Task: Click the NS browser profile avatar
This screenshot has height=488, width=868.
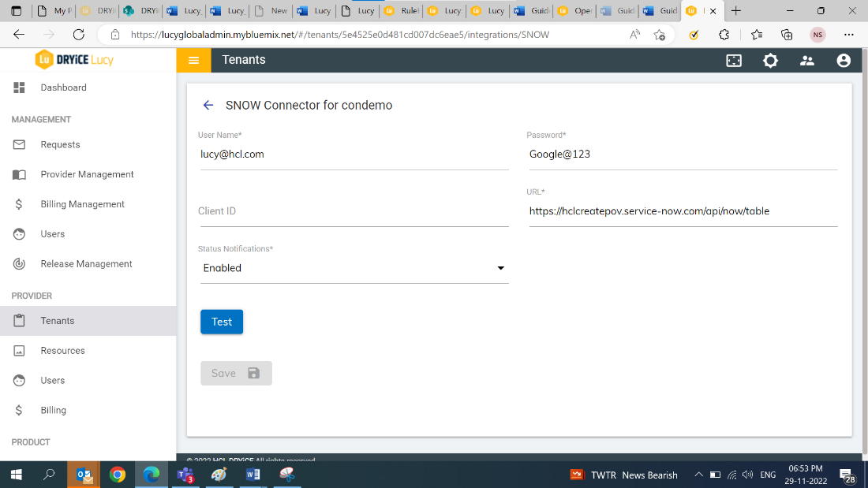Action: coord(817,35)
